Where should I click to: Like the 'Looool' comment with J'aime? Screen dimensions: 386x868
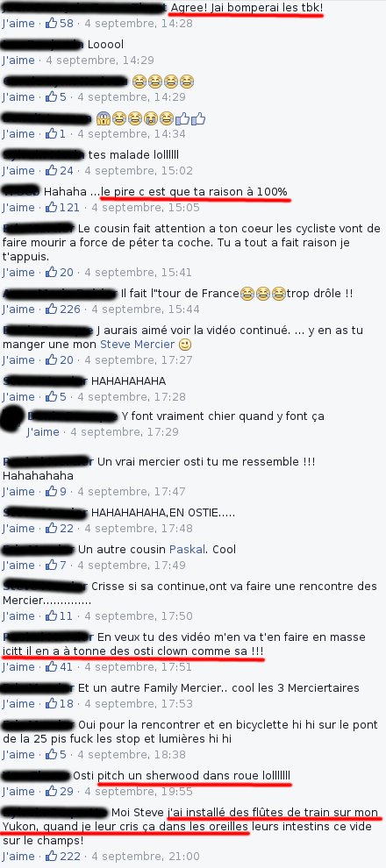pos(18,60)
